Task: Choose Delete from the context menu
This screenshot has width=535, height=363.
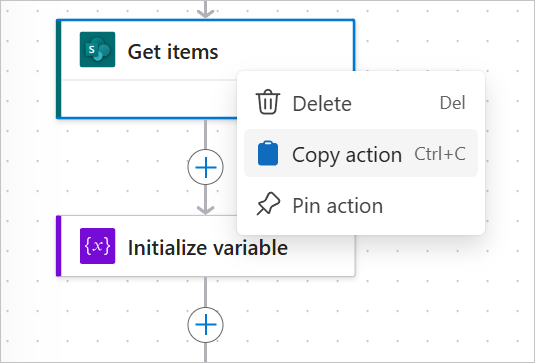Action: tap(361, 103)
